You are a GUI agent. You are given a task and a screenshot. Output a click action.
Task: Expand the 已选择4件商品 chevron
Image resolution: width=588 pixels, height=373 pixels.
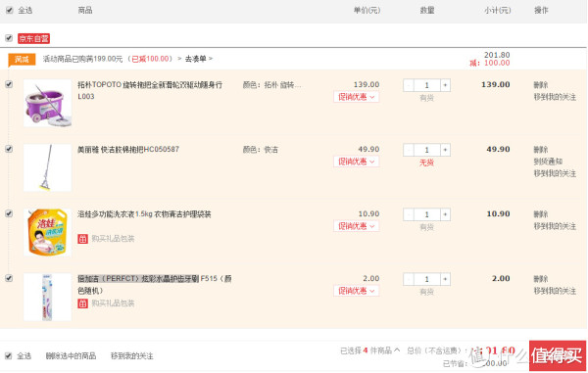pos(396,350)
